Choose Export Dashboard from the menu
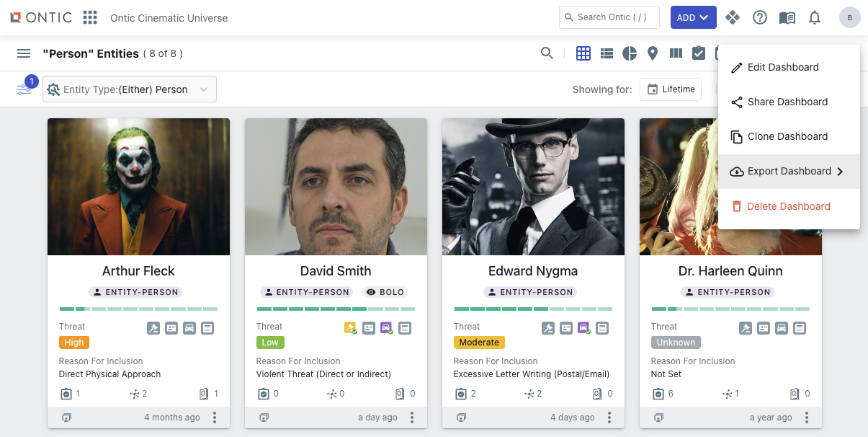The width and height of the screenshot is (868, 437). tap(789, 172)
